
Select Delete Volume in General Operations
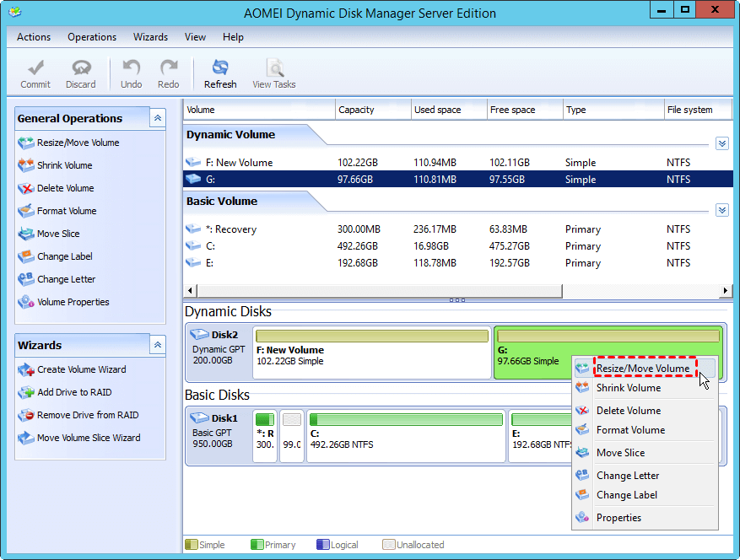[65, 188]
